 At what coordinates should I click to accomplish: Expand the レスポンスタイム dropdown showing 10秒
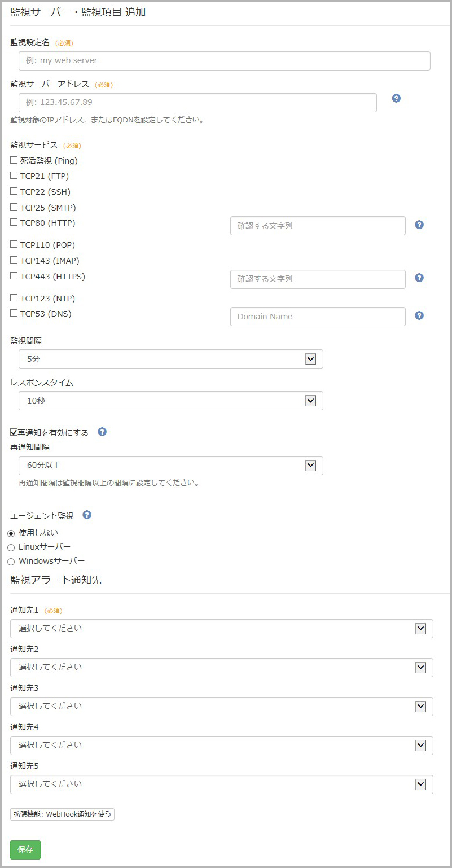170,401
